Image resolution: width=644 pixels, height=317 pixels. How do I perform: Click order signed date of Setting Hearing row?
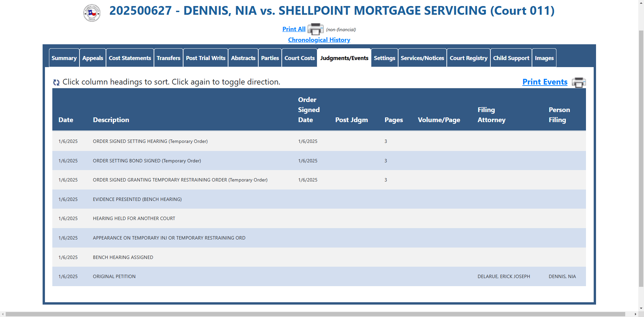click(x=308, y=141)
